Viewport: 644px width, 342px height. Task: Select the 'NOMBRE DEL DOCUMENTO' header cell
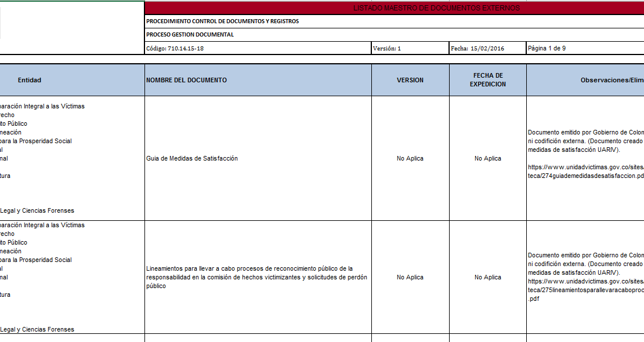(258, 80)
